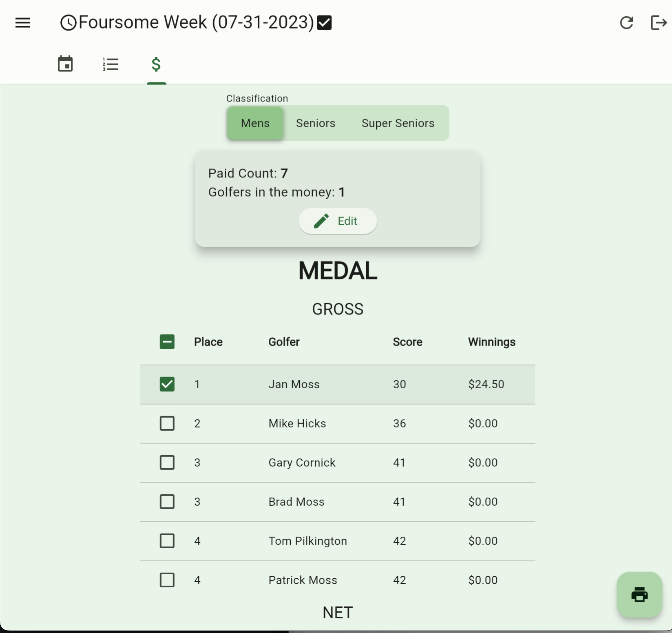Click the logout icon
The image size is (672, 633).
click(x=658, y=23)
